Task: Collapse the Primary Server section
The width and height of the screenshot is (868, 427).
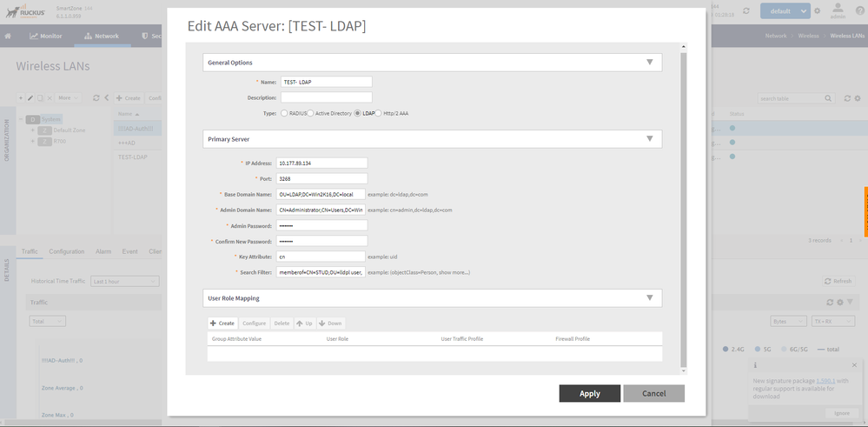Action: pyautogui.click(x=649, y=139)
